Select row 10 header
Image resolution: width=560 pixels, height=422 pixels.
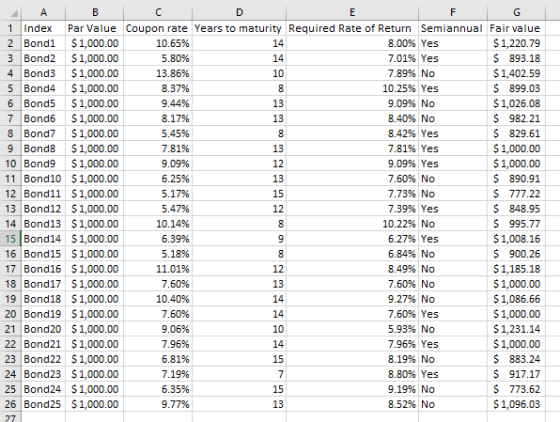(11, 164)
